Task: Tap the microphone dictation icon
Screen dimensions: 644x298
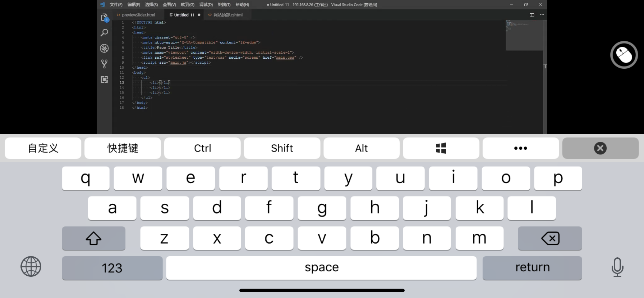Action: [617, 267]
